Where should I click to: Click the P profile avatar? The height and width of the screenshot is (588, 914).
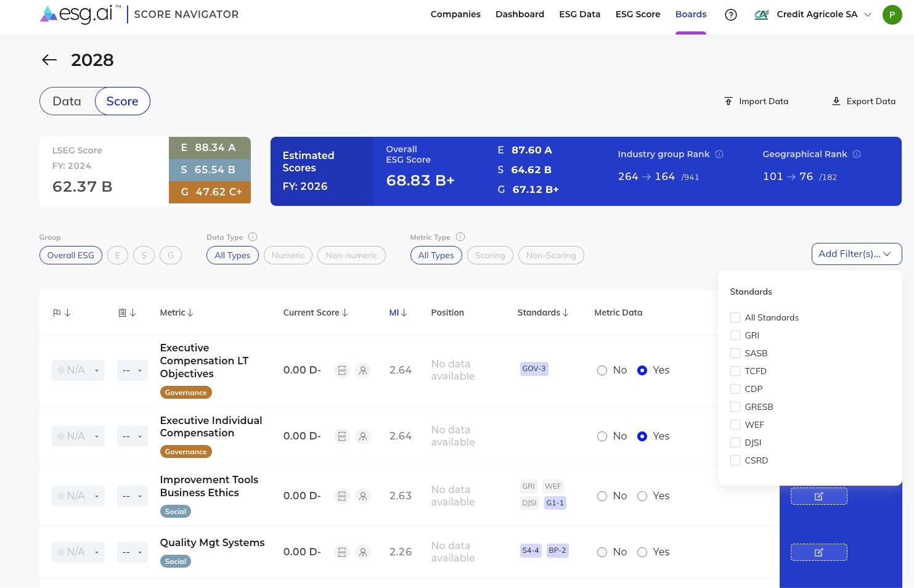892,15
